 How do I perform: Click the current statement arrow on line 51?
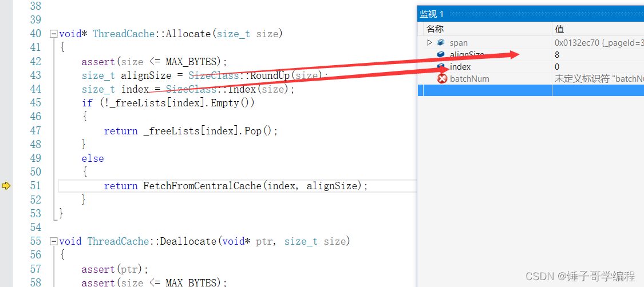6,186
